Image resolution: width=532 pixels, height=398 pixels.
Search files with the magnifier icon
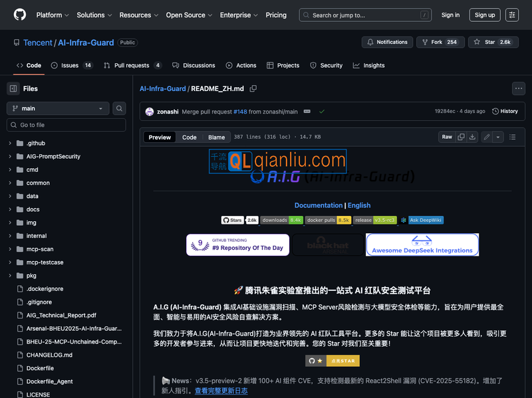pyautogui.click(x=119, y=108)
